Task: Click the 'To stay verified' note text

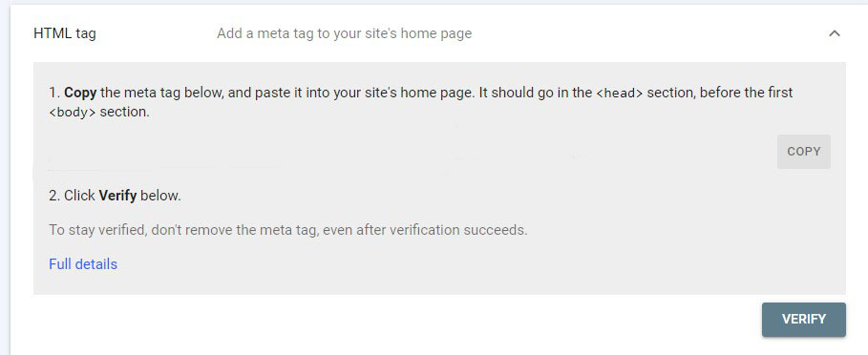Action: 287,229
